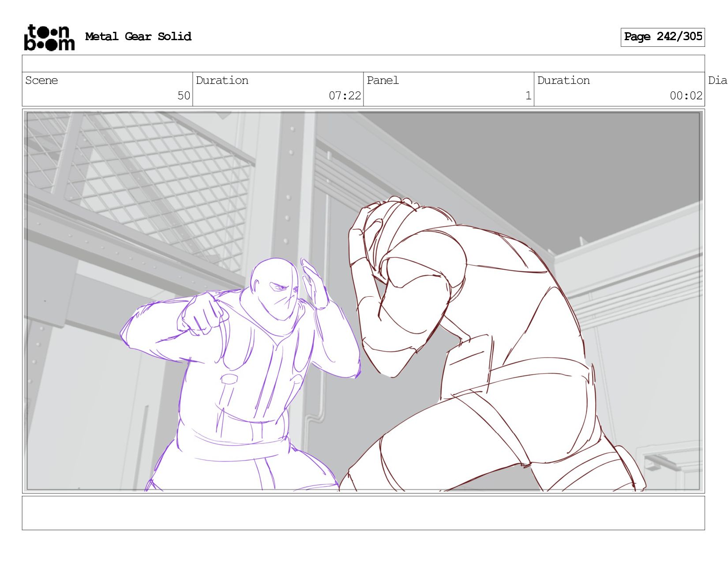Screen dimensions: 728x563
Task: Select the panel number value '1'
Action: 528,96
